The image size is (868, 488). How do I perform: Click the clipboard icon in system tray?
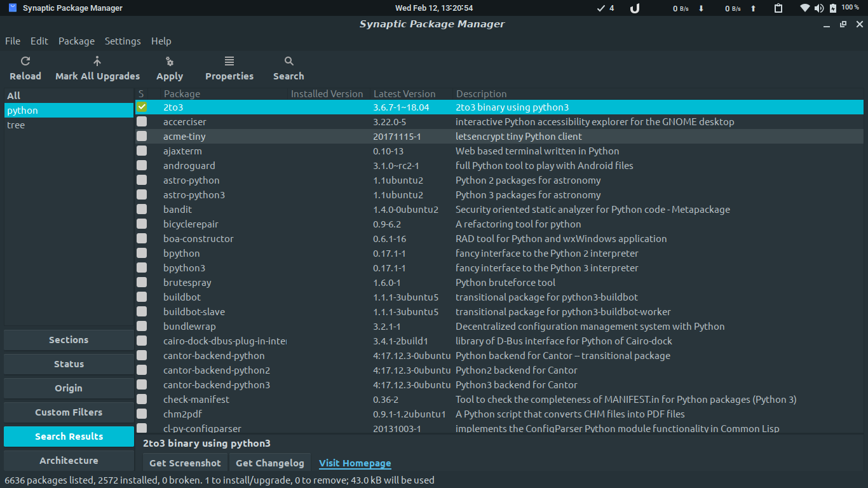pos(778,8)
